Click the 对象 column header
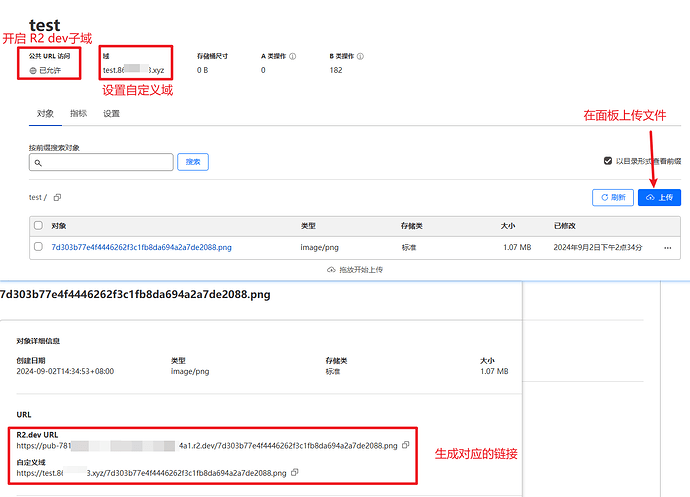 click(x=59, y=226)
